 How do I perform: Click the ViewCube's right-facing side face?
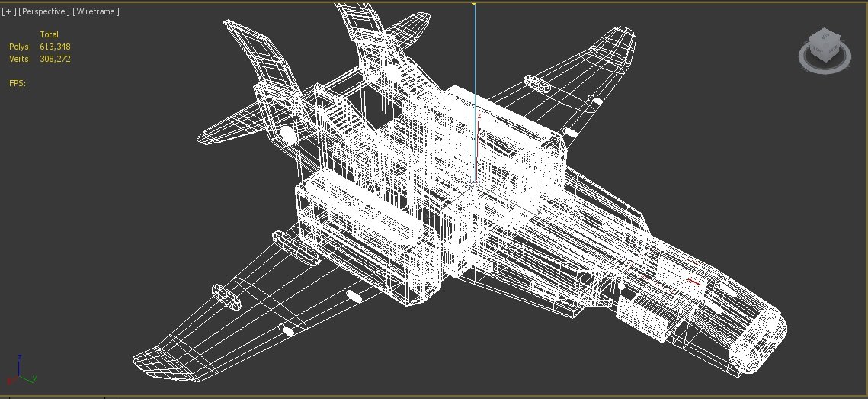[831, 50]
